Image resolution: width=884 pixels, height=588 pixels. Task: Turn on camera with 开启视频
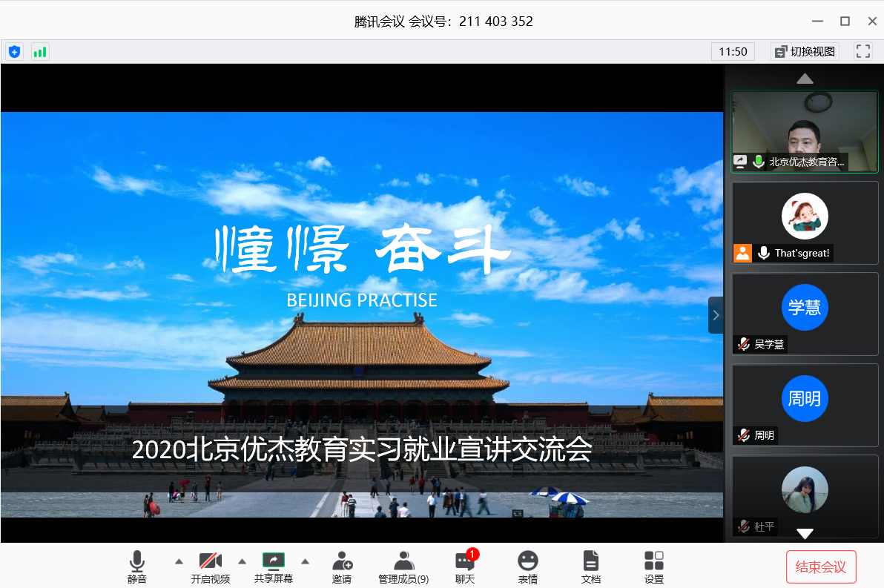coord(211,567)
